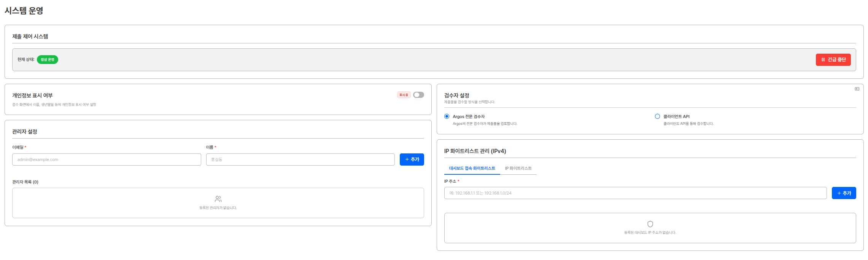Click the card icon in the 검수자 설정 panel corner
The height and width of the screenshot is (260, 868).
857,89
